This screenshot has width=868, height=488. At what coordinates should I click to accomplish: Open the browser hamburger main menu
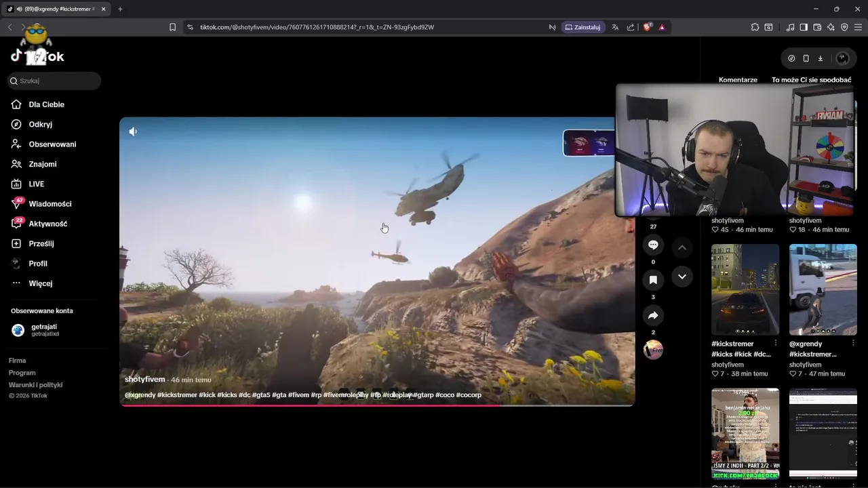(x=858, y=27)
